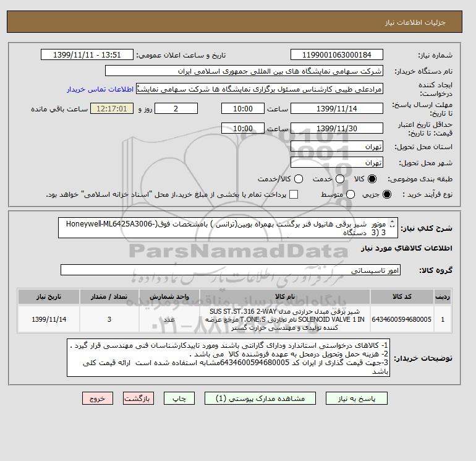Screen dimensions: 476x461
Task: Click مشاهده مدارک پیوستی (1) button
Action: [260, 399]
